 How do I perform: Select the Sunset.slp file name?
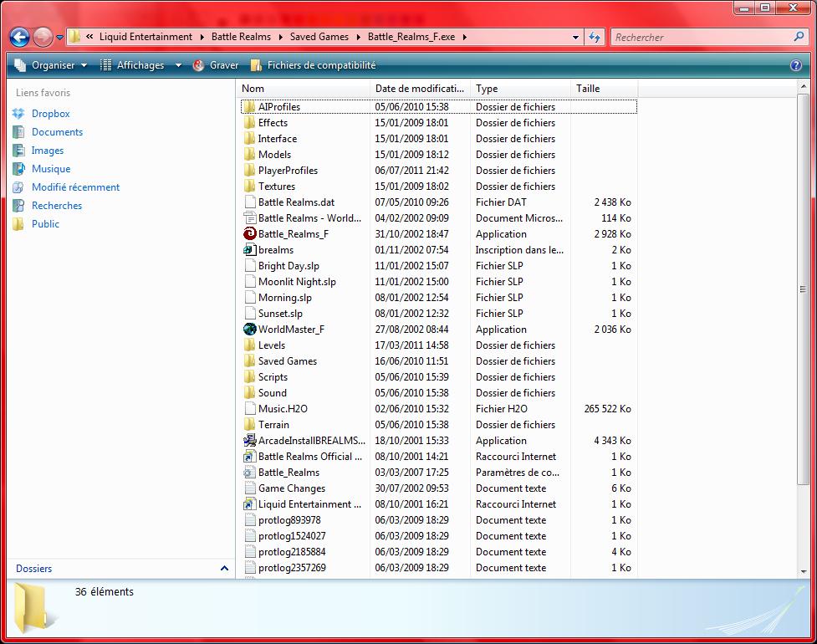coord(280,314)
